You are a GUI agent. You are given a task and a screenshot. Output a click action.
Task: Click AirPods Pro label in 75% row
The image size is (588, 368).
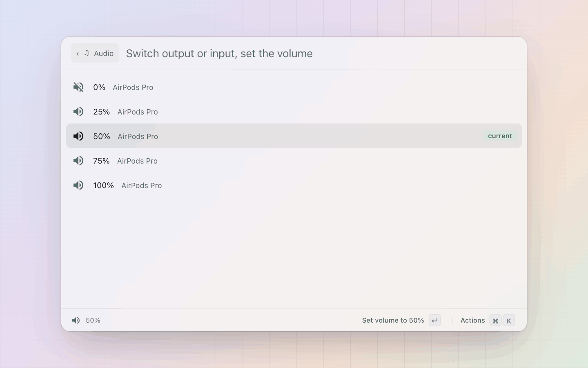point(137,161)
